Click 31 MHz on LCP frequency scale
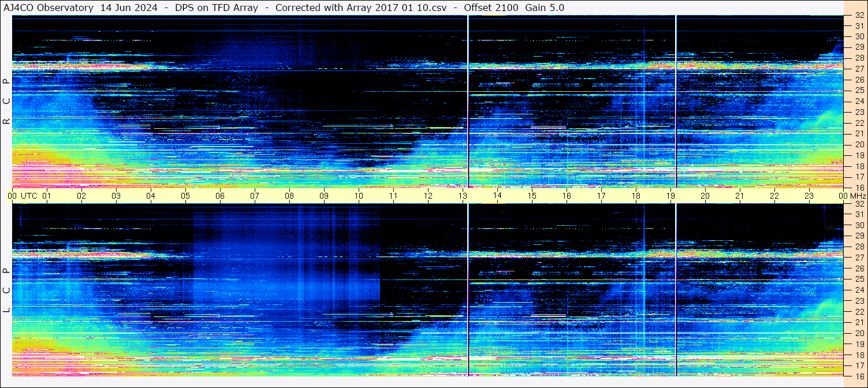The image size is (868, 388). pyautogui.click(x=859, y=214)
